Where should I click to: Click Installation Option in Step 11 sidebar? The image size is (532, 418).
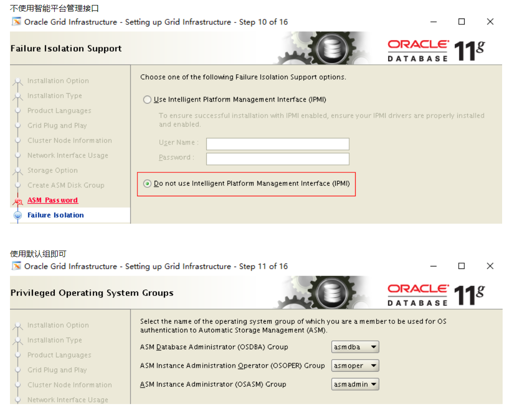coord(58,325)
